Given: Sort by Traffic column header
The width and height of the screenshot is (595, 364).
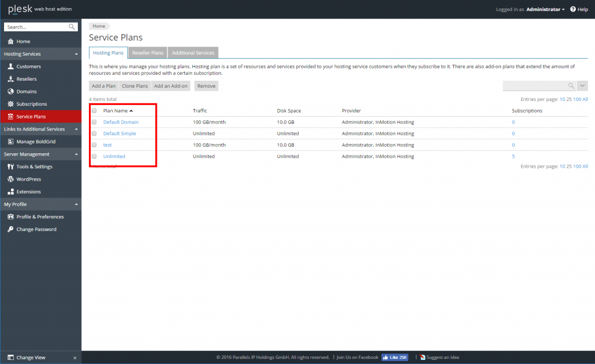Looking at the screenshot, I should coord(200,111).
